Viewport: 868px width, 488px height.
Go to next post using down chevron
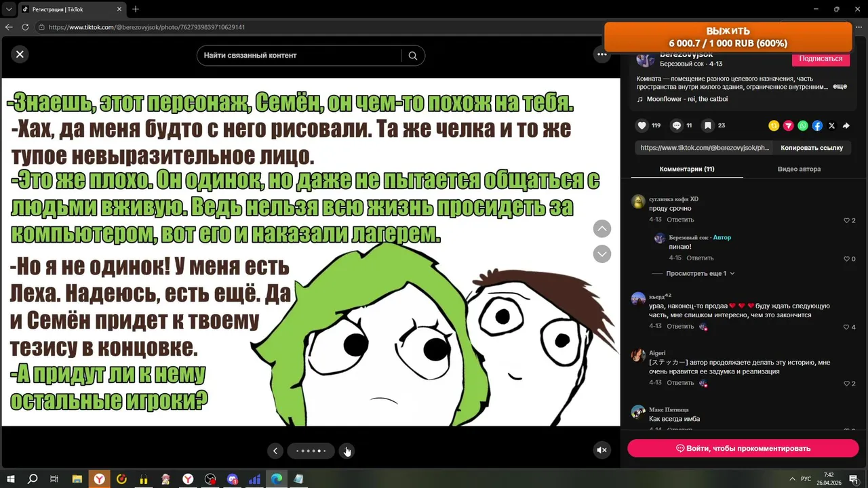tap(602, 253)
